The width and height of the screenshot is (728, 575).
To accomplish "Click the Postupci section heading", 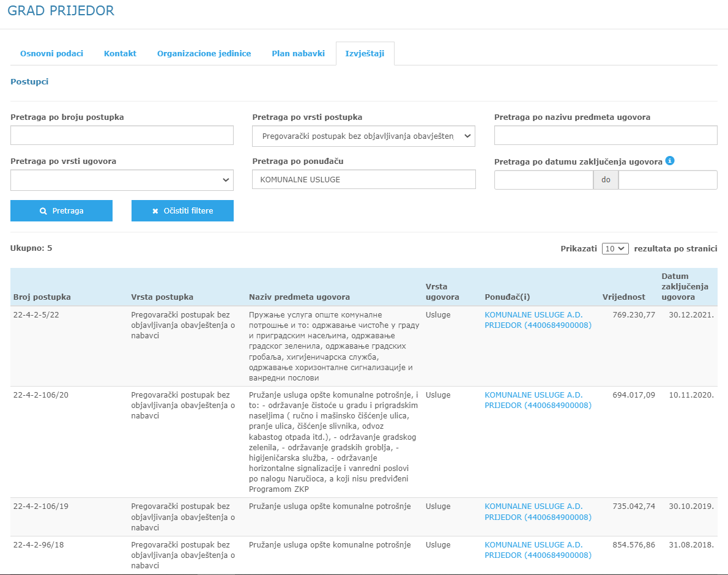I will point(29,81).
